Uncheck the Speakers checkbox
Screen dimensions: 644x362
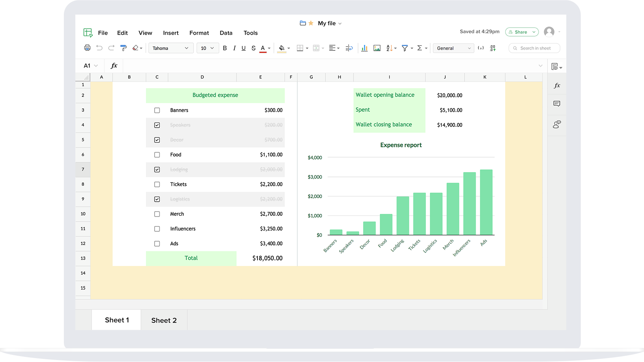coord(157,125)
